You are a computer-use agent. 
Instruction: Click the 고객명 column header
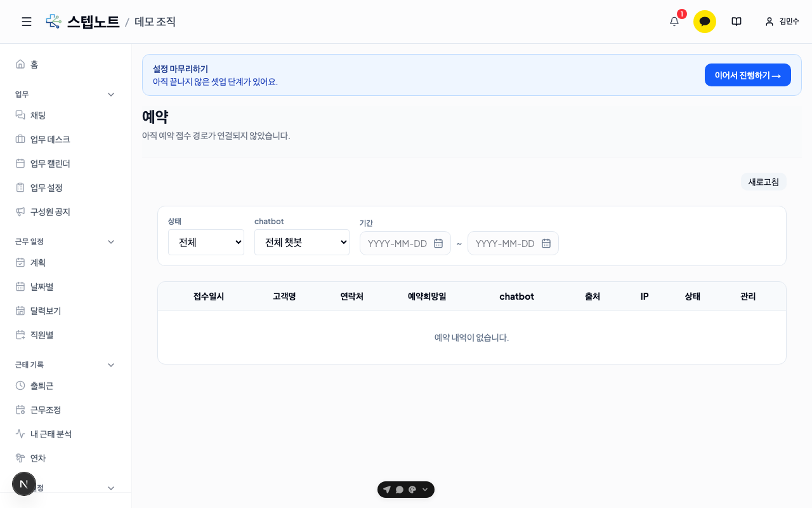pos(284,297)
